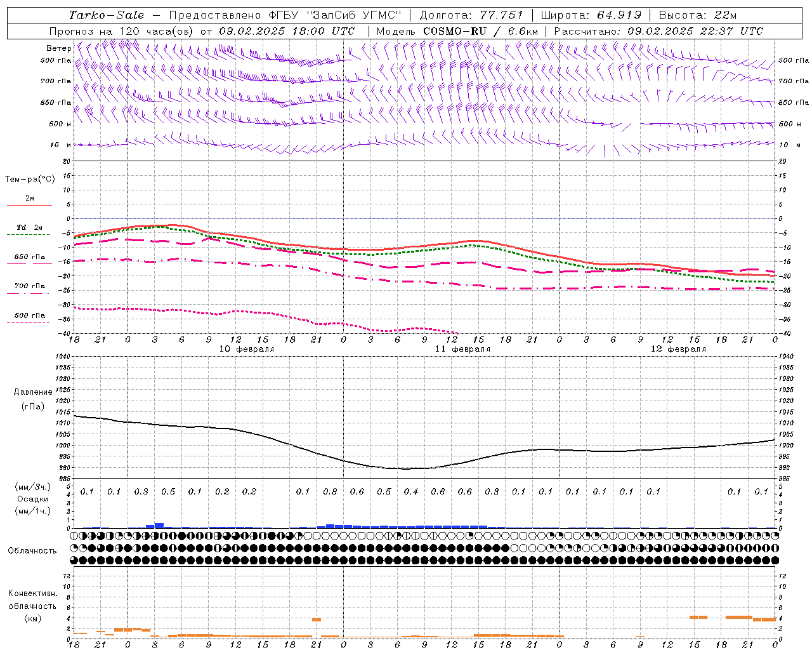Click the Ветер panel label
The width and height of the screenshot is (812, 650).
[x=58, y=48]
